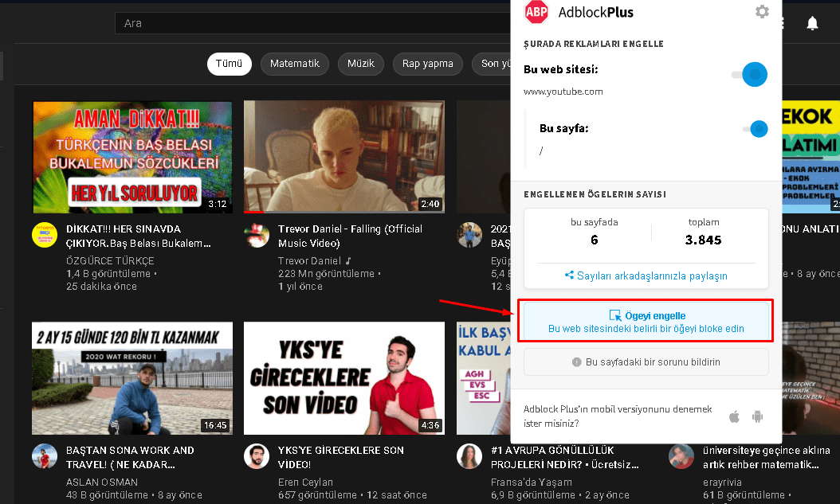Toggle ad blocking for 'Bu sayfa'
The height and width of the screenshot is (504, 840).
[756, 129]
